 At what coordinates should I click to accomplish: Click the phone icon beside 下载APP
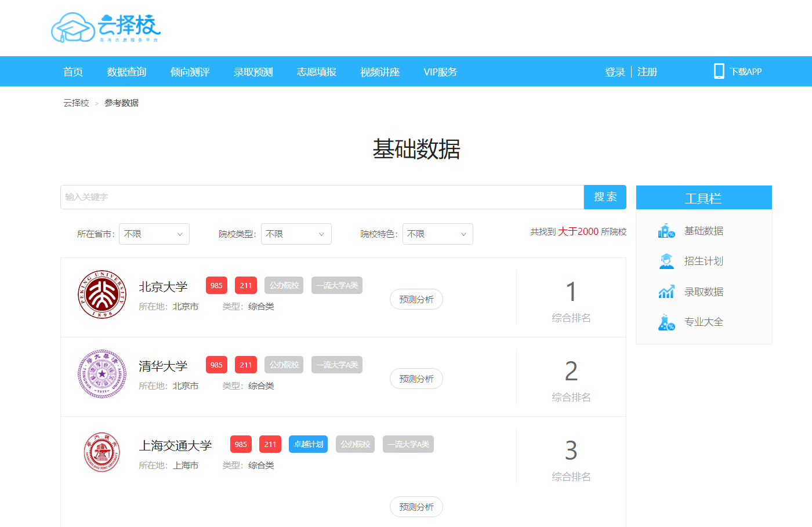pyautogui.click(x=719, y=71)
